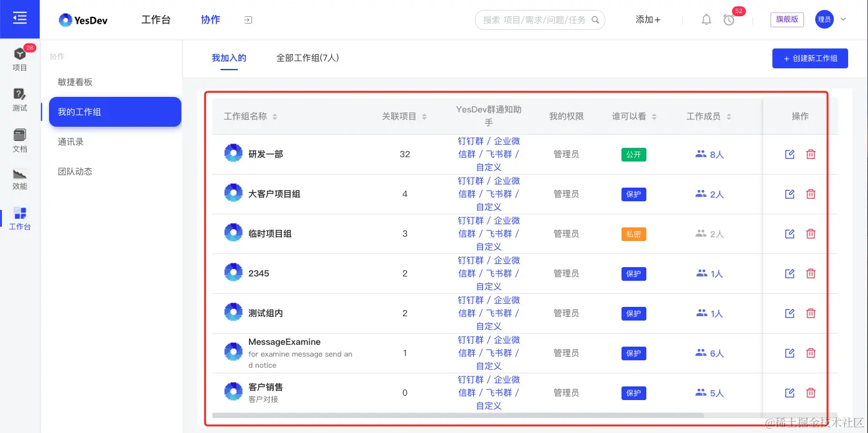Delete the 大客户项目组 workgroup
Viewport: 868px width, 433px height.
pos(811,194)
